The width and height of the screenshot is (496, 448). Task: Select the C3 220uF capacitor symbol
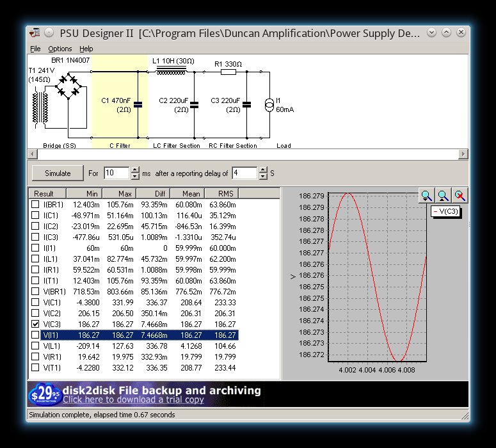(x=247, y=105)
